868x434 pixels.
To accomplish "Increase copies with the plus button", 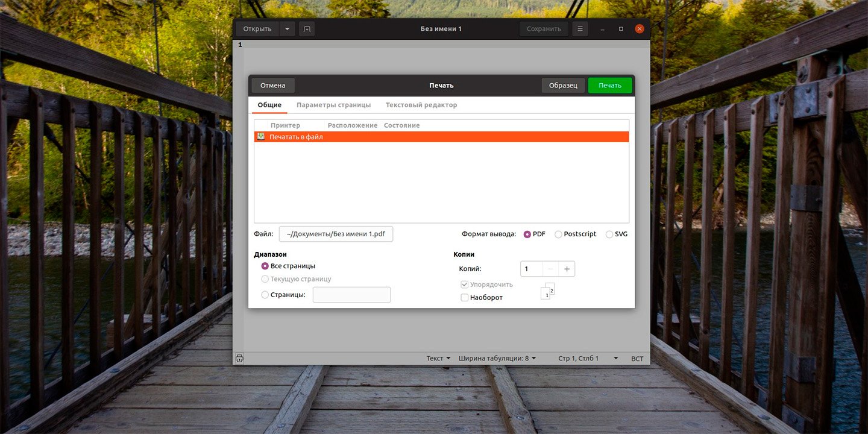I will coord(567,269).
